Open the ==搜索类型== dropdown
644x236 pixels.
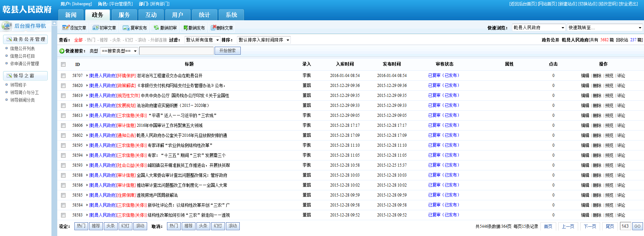[119, 51]
